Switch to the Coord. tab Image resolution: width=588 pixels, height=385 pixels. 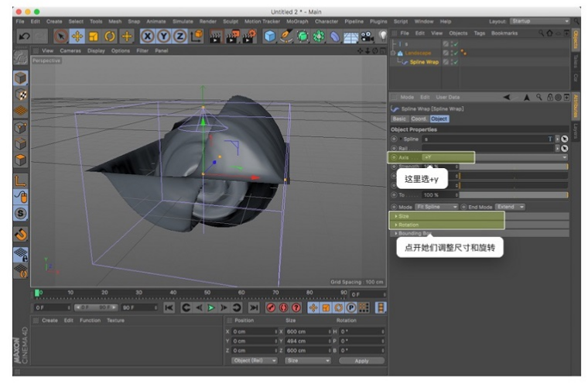[419, 119]
